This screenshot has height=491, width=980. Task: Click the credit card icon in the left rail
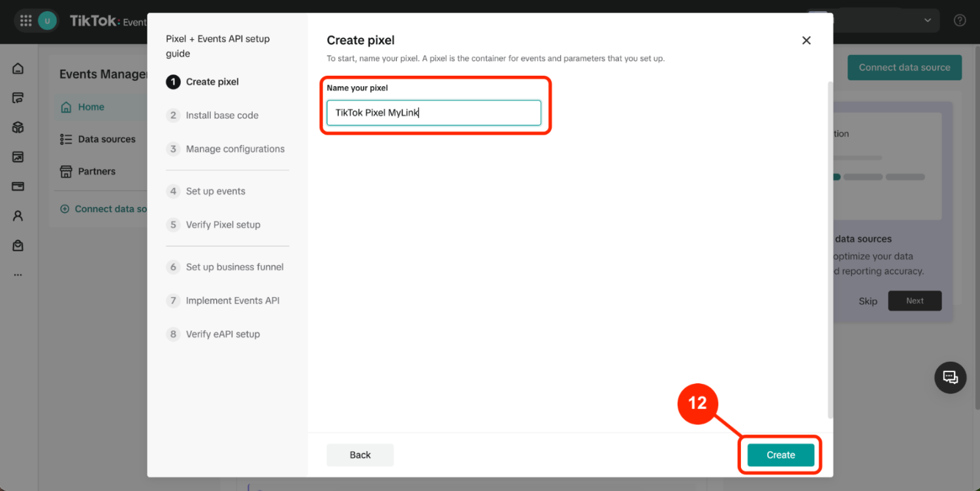coord(18,186)
